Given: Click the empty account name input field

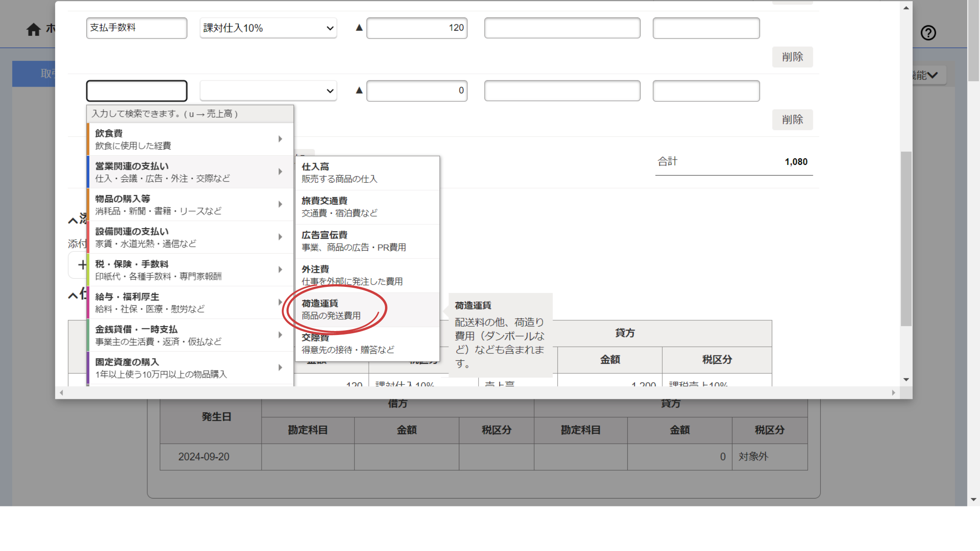Looking at the screenshot, I should point(136,91).
